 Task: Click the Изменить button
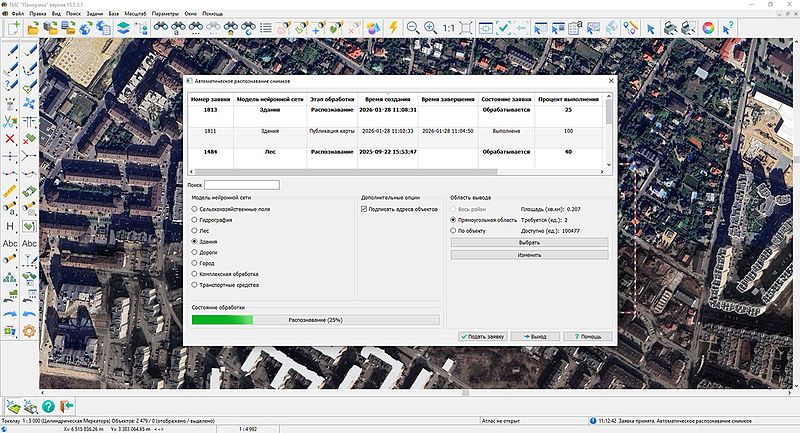(528, 255)
